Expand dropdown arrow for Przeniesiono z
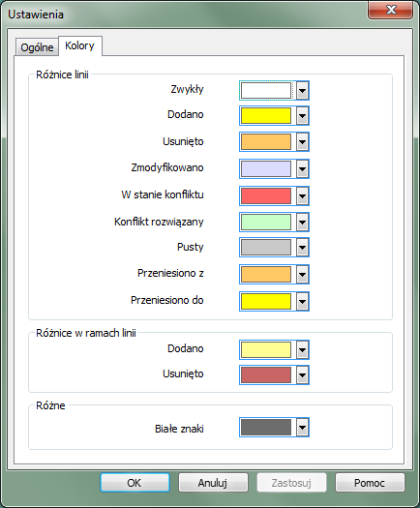Image resolution: width=420 pixels, height=508 pixels. point(302,275)
